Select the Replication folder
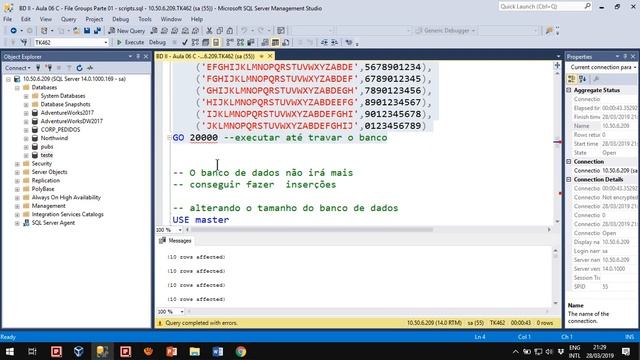640x360 pixels. pyautogui.click(x=46, y=181)
